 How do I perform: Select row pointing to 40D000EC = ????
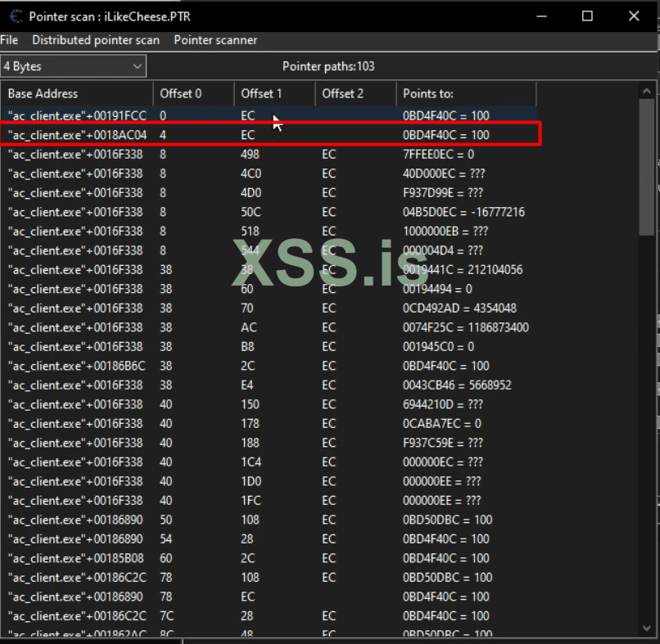[269, 173]
